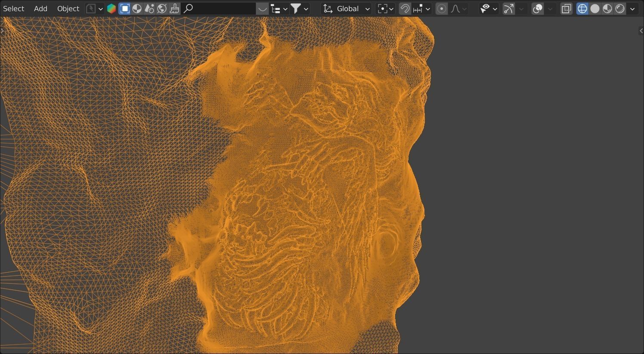644x354 pixels.
Task: Open the Add menu
Action: click(40, 9)
